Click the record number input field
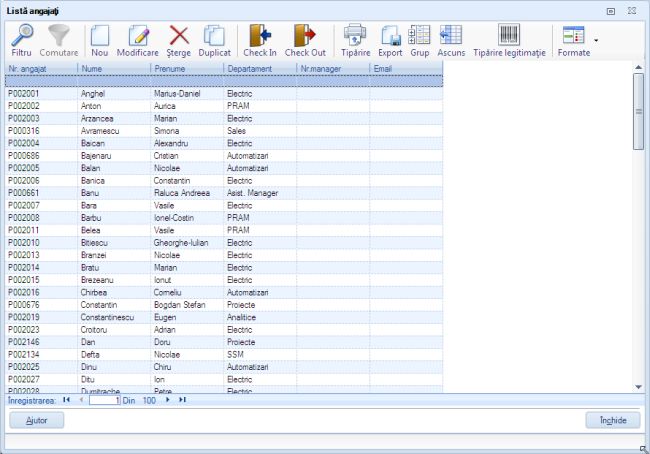 coord(104,400)
